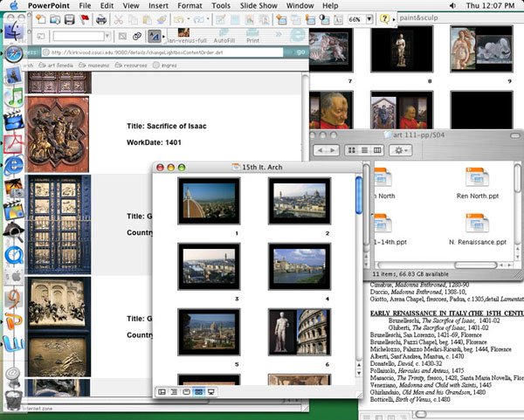The image size is (524, 420).
Task: Toggle the text formatting 'A' toolbar button
Action: [x=154, y=36]
